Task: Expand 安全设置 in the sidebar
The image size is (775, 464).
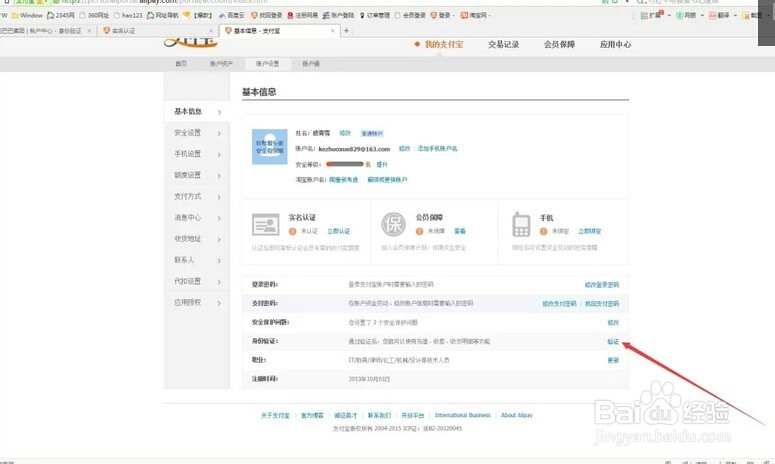Action: pyautogui.click(x=197, y=133)
